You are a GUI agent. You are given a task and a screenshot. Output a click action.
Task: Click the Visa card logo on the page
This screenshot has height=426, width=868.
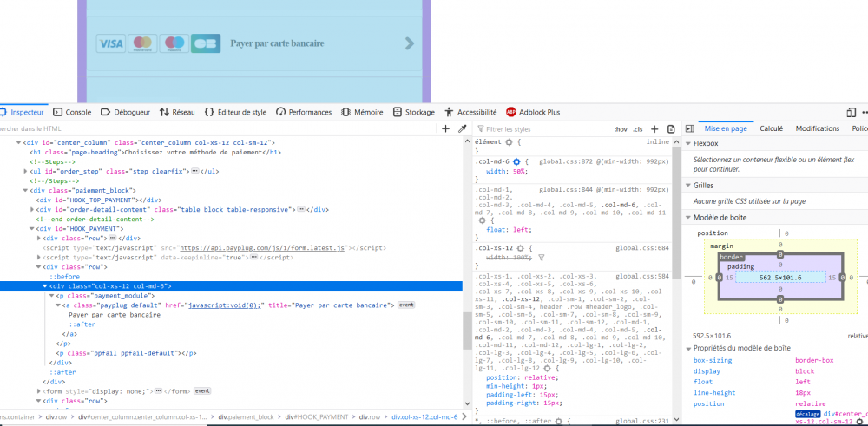111,43
